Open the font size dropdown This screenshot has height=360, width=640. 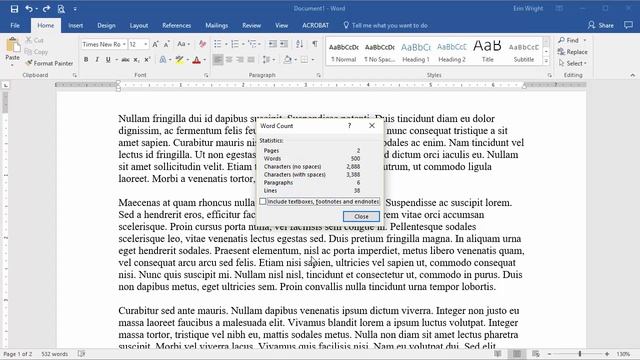[x=146, y=44]
